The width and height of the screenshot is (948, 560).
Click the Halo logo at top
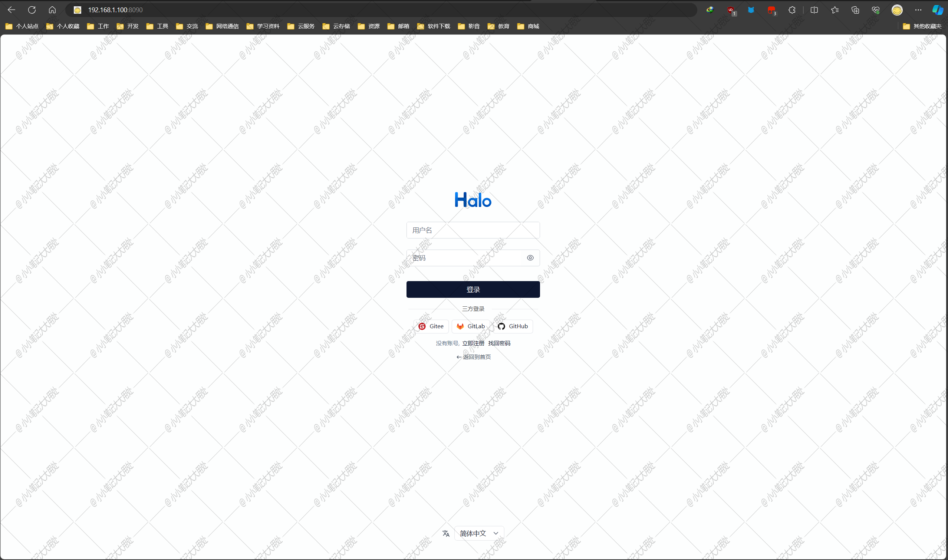(x=473, y=199)
